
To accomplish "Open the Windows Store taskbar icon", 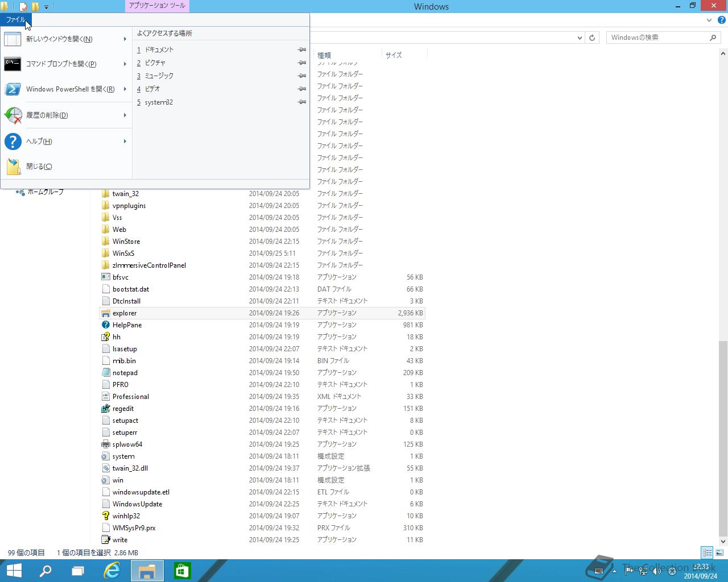I will pyautogui.click(x=182, y=571).
